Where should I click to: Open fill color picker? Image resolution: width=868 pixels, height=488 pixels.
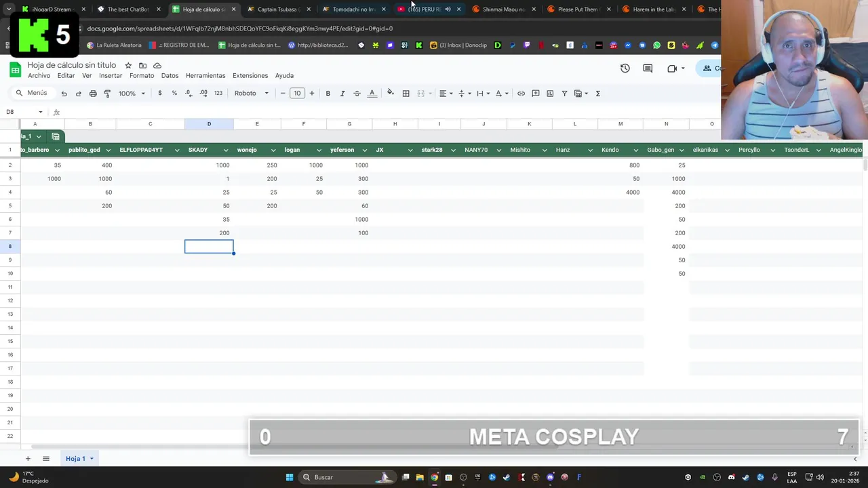coord(391,94)
